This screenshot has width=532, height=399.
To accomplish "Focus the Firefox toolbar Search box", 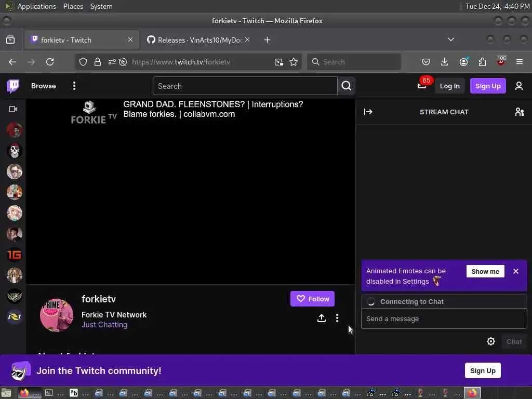I will 354,62.
